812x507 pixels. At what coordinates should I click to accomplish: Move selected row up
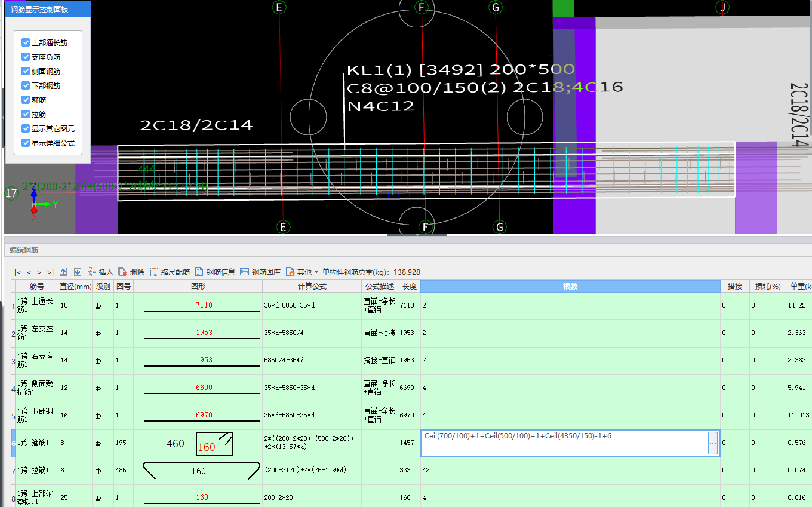coord(63,272)
